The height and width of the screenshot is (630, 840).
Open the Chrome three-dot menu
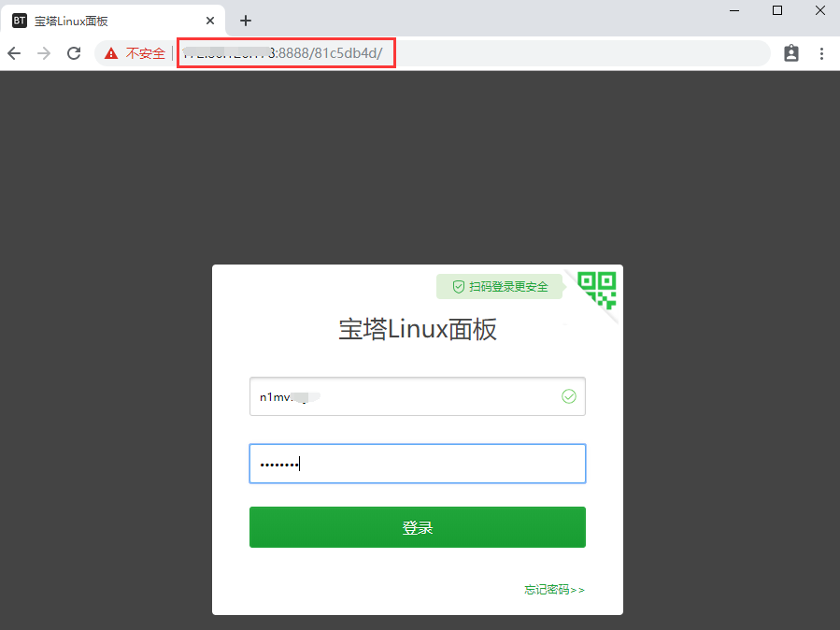pos(821,53)
